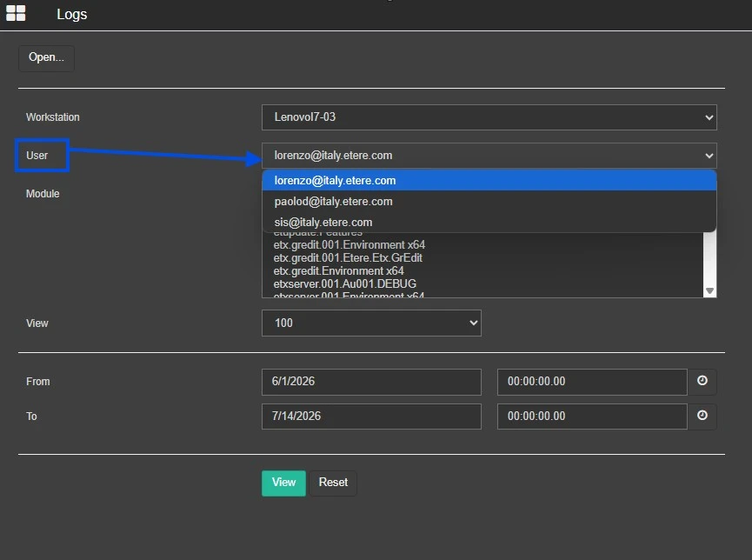Screen dimensions: 752x560
Task: Select module etx.gredit.001.Etere.Etx.GrEdit
Action: point(348,257)
